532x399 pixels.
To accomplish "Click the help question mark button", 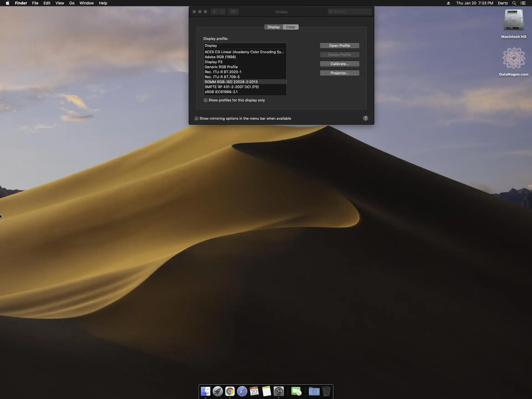I will tap(365, 118).
